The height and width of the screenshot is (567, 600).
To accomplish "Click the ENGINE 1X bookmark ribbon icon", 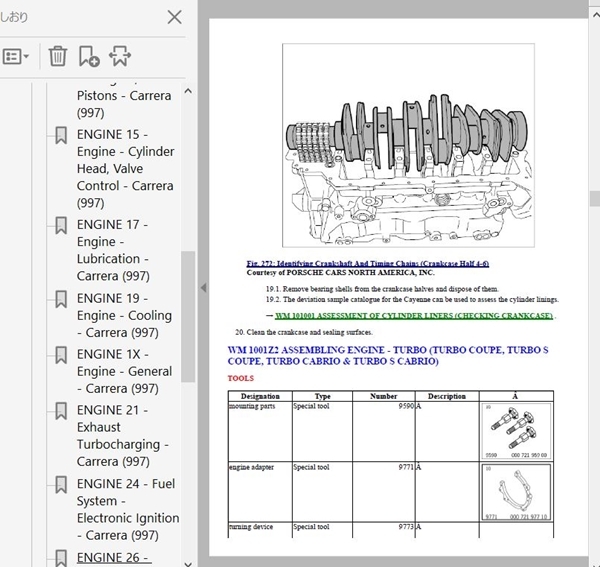I will [61, 355].
